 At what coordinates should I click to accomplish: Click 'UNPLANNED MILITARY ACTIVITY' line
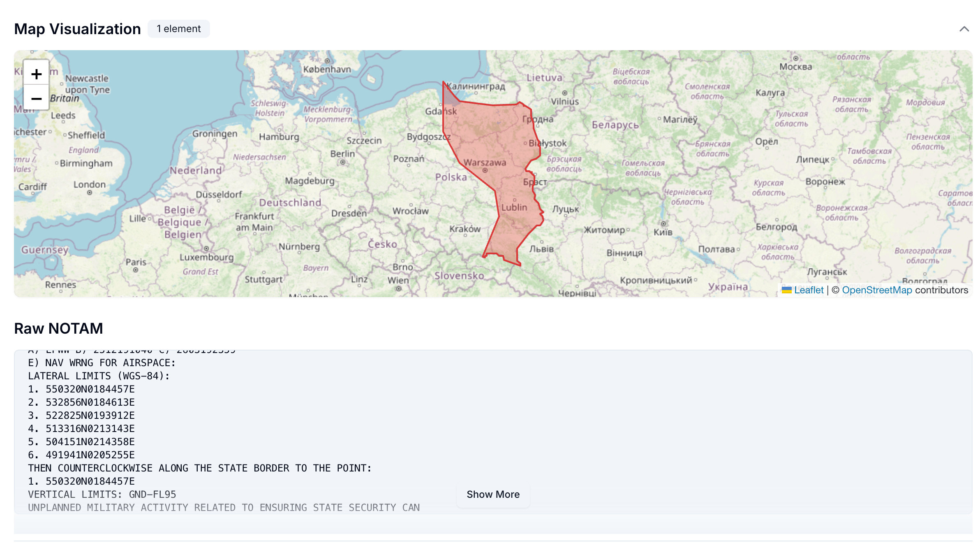224,508
